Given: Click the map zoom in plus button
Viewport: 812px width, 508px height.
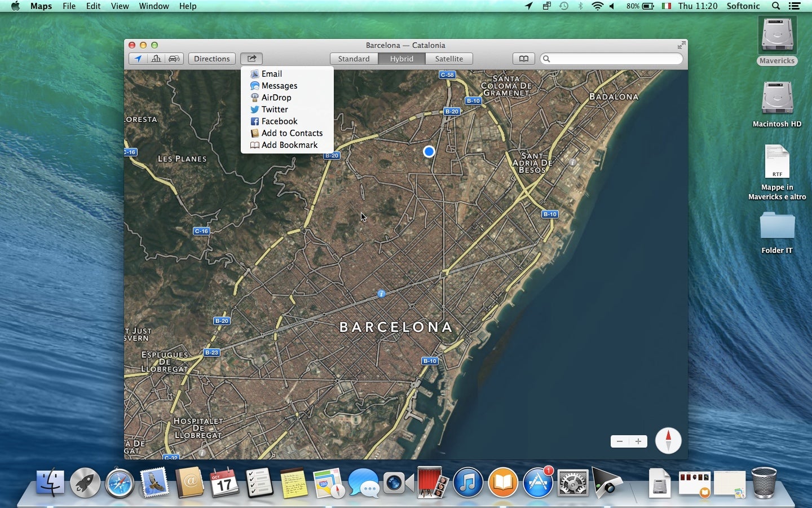Looking at the screenshot, I should 638,441.
